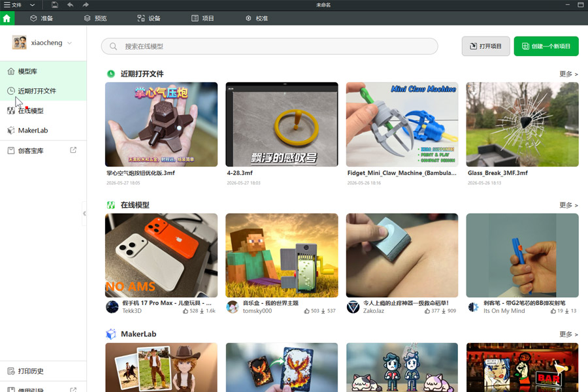
Task: Click the tomsky000 author name
Action: click(x=257, y=311)
